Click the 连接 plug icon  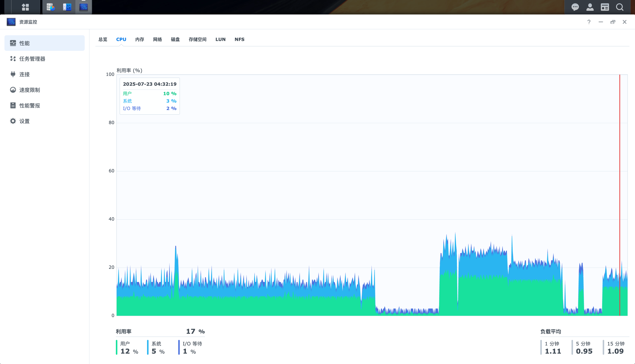tap(13, 74)
